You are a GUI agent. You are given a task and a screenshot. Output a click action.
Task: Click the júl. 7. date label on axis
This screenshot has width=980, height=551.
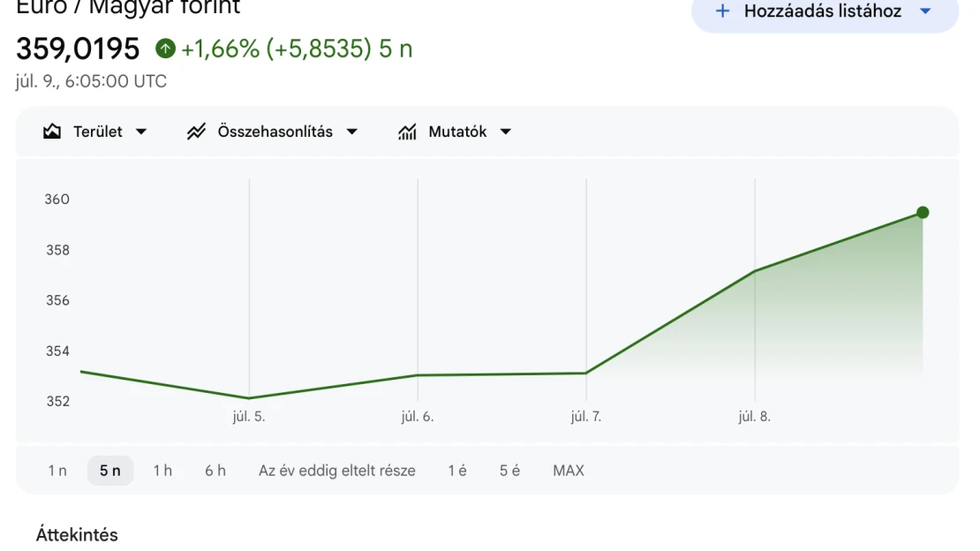point(586,417)
